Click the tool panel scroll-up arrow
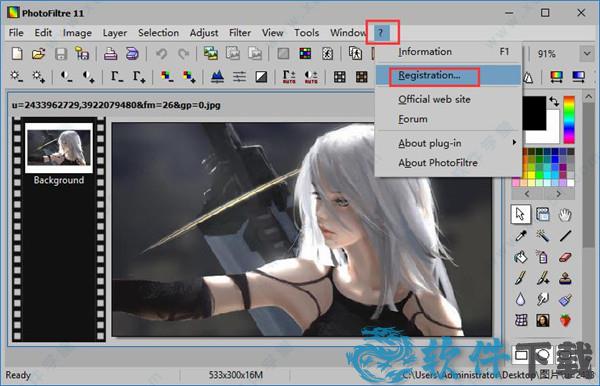The height and width of the screenshot is (386, 600). click(x=588, y=97)
